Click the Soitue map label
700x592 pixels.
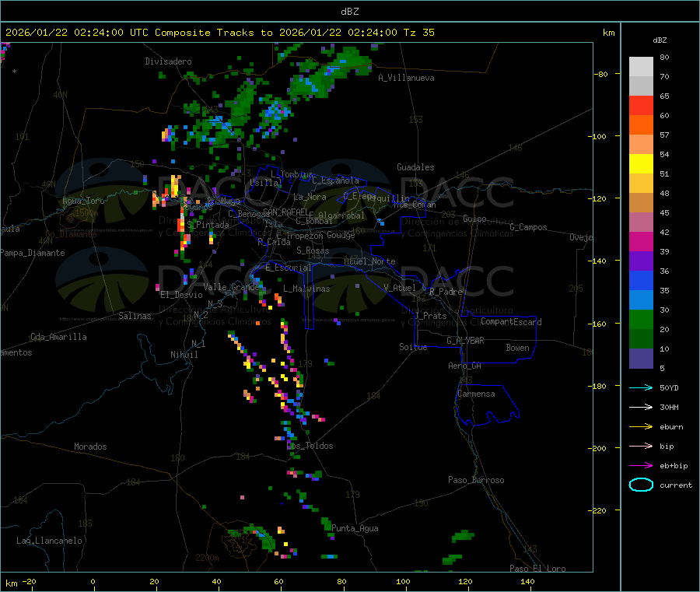(413, 347)
